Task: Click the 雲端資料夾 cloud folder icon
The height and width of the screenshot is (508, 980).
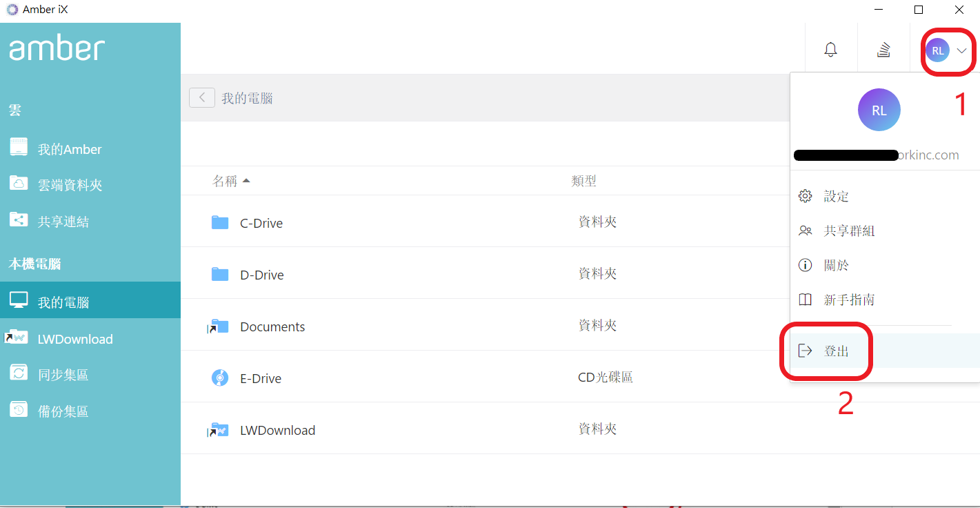Action: (19, 183)
